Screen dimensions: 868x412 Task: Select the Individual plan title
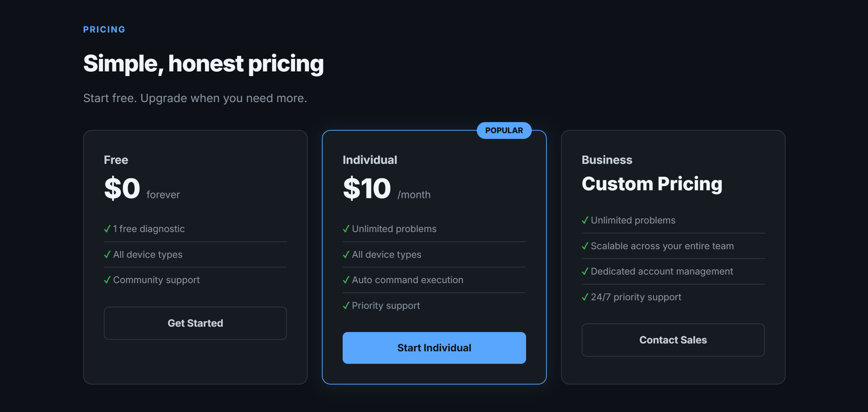pyautogui.click(x=370, y=160)
